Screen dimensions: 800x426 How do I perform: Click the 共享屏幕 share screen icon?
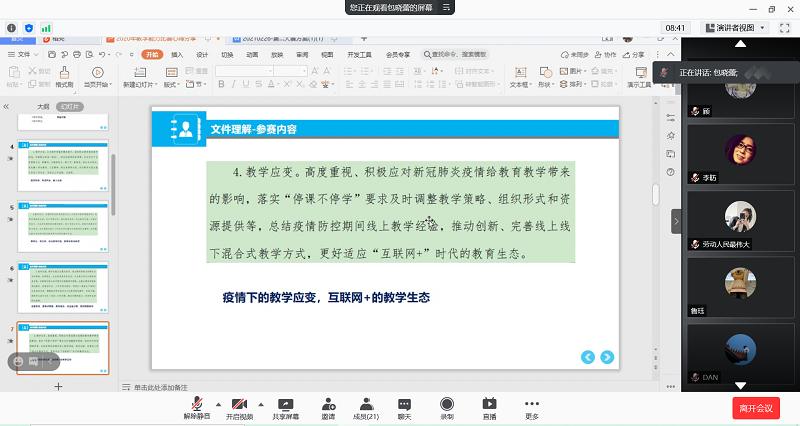(286, 406)
